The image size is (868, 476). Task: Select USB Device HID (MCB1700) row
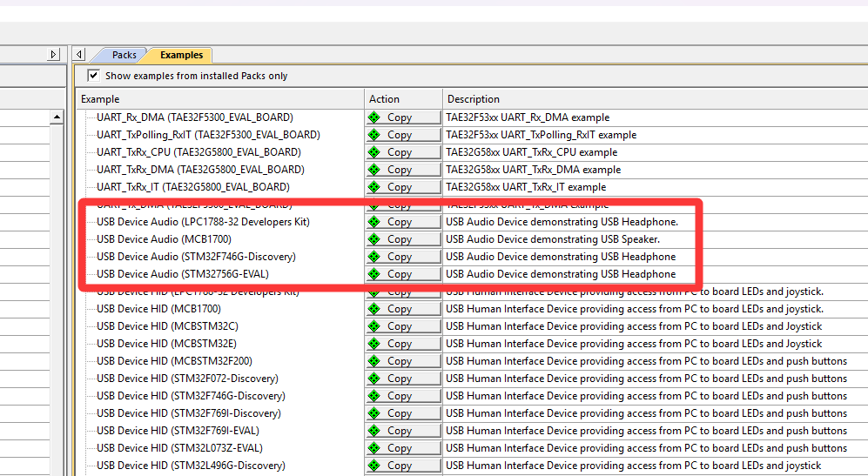[158, 309]
